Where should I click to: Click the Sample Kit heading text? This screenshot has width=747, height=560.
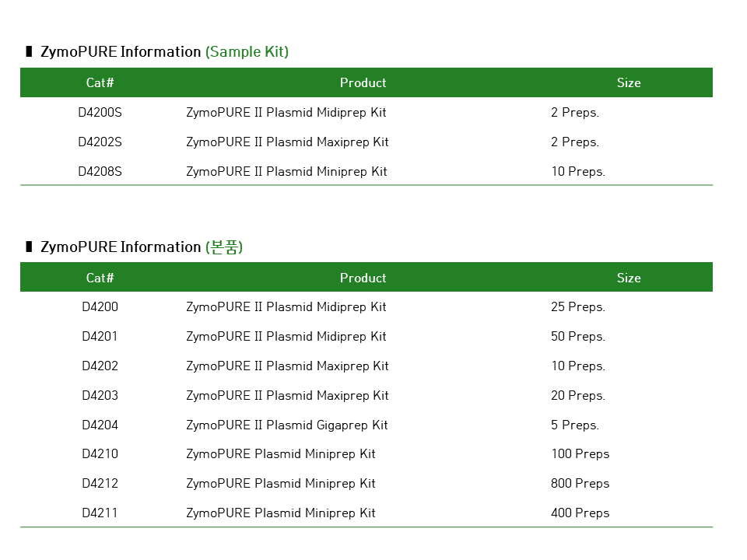[x=247, y=52]
